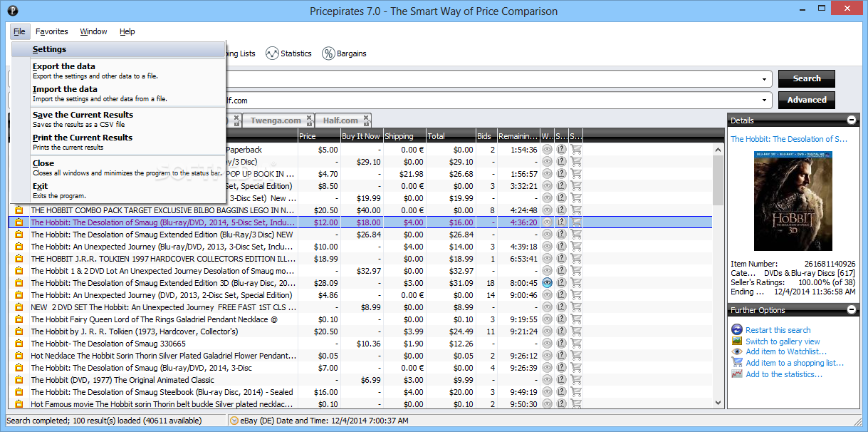This screenshot has height=432, width=868.
Task: Click the watchlist eye icon in Further Options
Action: pos(737,351)
